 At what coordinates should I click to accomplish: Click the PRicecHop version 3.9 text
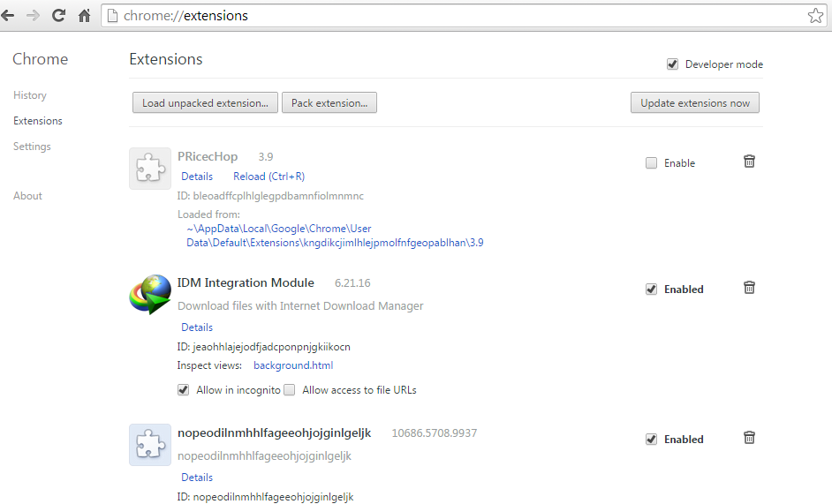click(266, 157)
